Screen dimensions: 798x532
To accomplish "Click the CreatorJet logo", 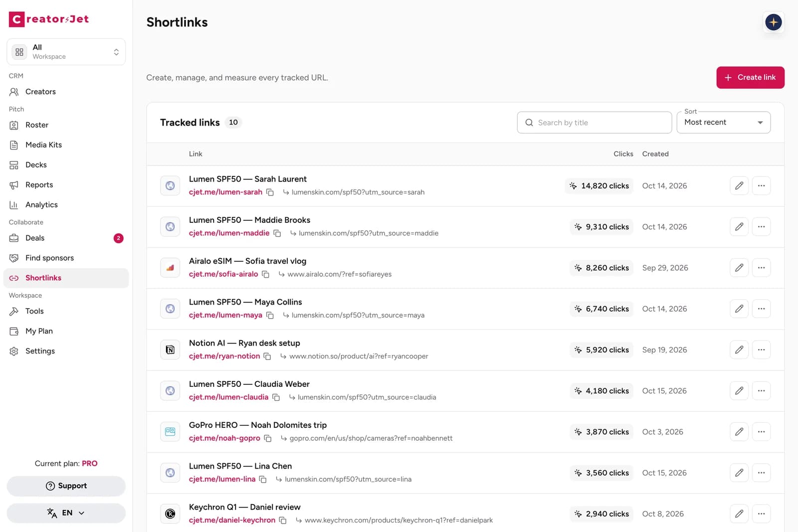I will click(49, 19).
